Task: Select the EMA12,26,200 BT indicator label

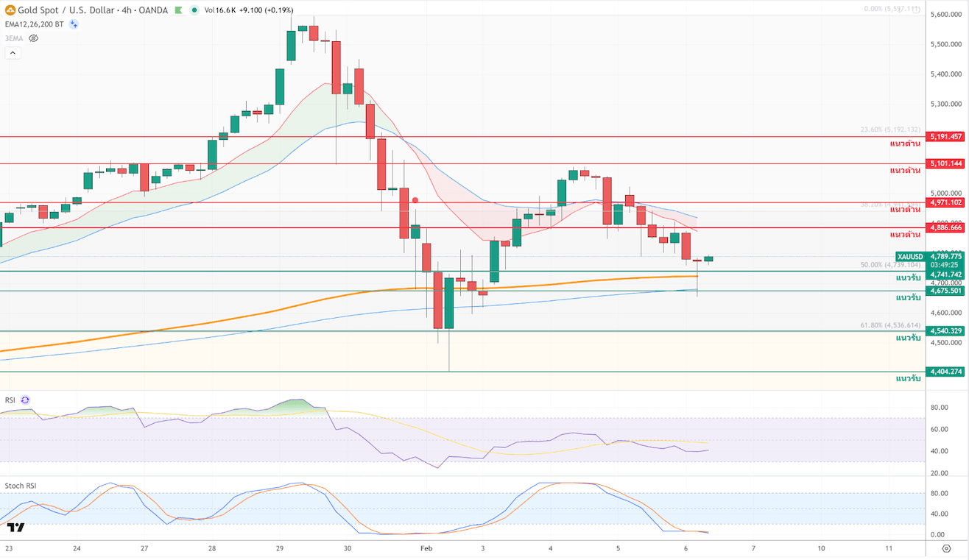Action: pyautogui.click(x=34, y=24)
